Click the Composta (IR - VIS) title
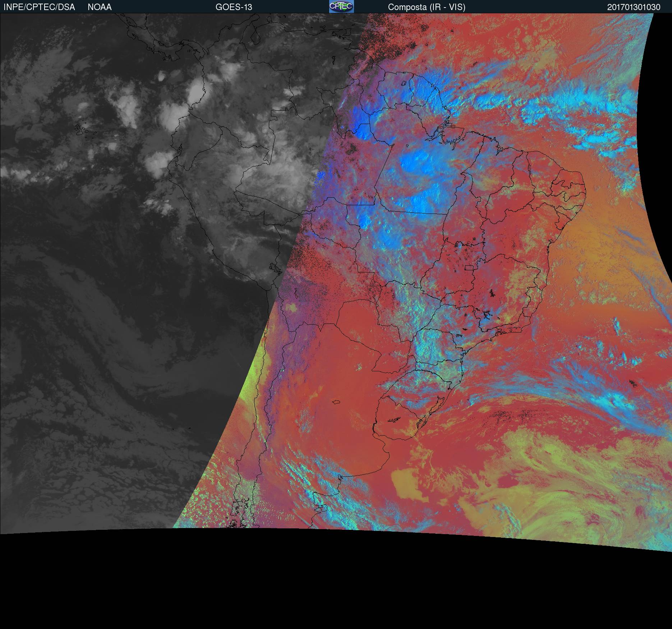The image size is (672, 629). 427,7
